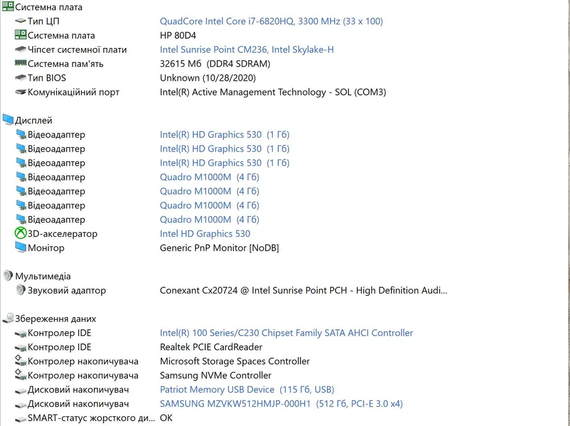The height and width of the screenshot is (426, 570).
Task: Select the Conexant Cx20724 audio adapter value
Action: pos(304,290)
